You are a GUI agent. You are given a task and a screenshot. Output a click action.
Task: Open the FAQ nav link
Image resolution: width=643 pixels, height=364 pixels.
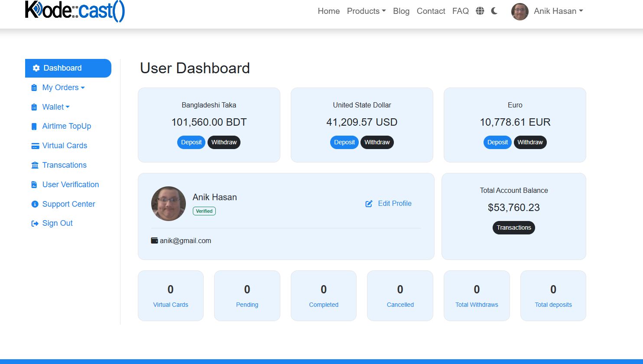coord(460,11)
